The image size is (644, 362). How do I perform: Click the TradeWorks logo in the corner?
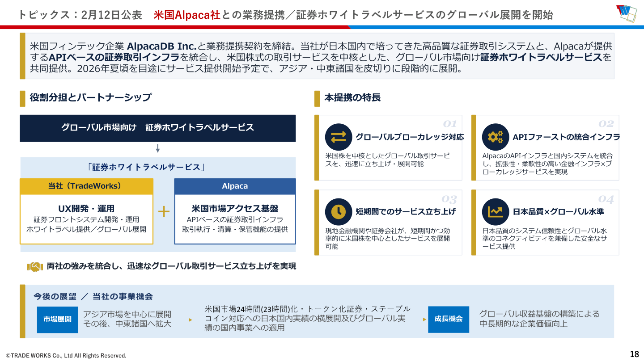[627, 13]
